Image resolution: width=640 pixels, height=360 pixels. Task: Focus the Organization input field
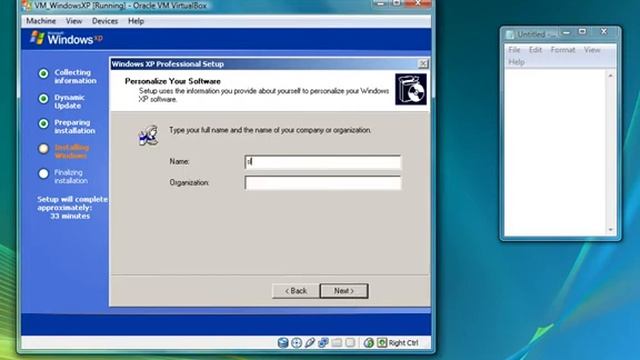(323, 183)
